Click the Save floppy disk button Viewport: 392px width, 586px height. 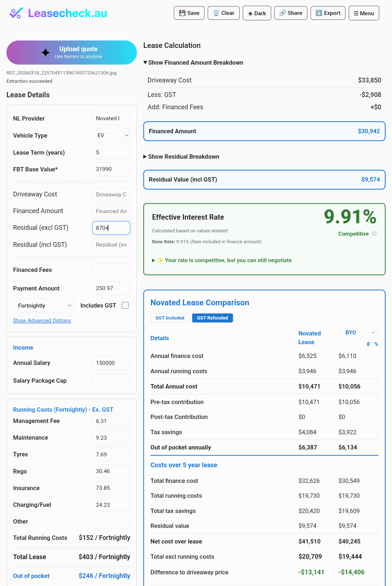click(x=189, y=13)
